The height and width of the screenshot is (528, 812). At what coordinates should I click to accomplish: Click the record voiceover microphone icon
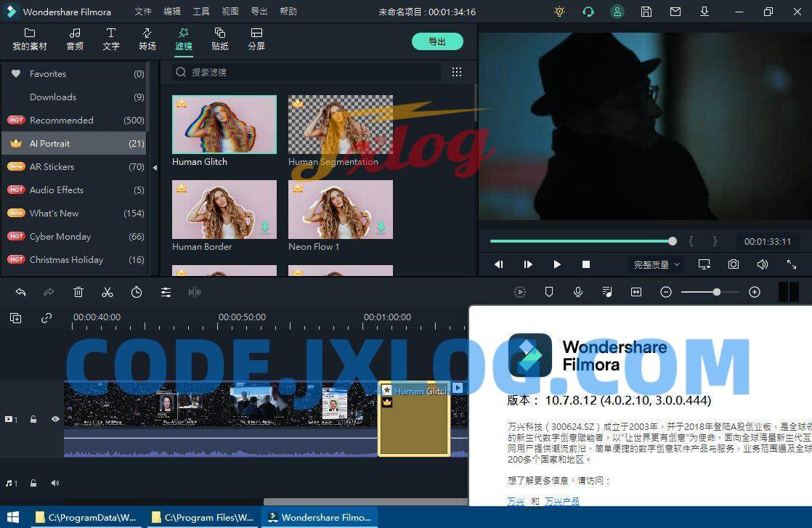pos(578,292)
